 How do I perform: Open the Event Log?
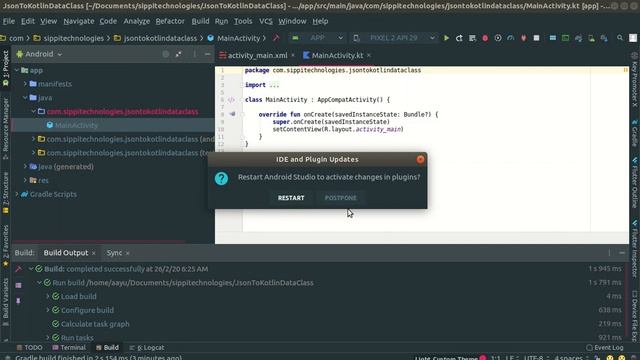pyautogui.click(x=604, y=348)
